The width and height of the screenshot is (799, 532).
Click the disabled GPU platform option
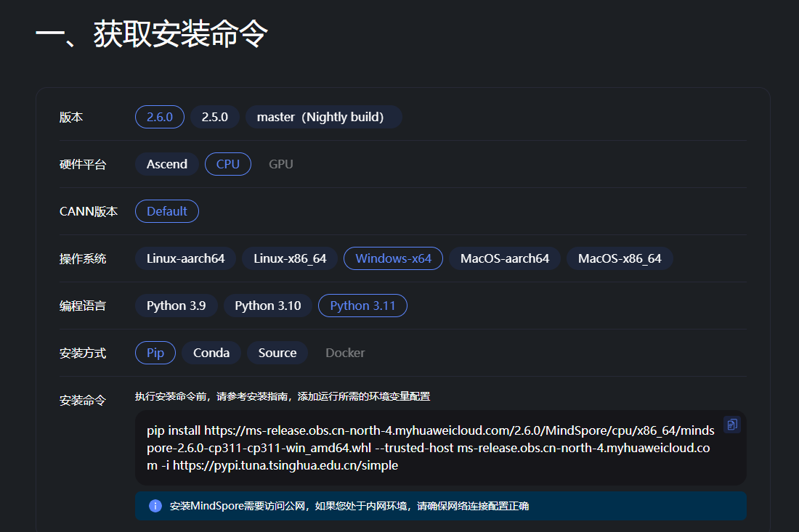tap(281, 164)
